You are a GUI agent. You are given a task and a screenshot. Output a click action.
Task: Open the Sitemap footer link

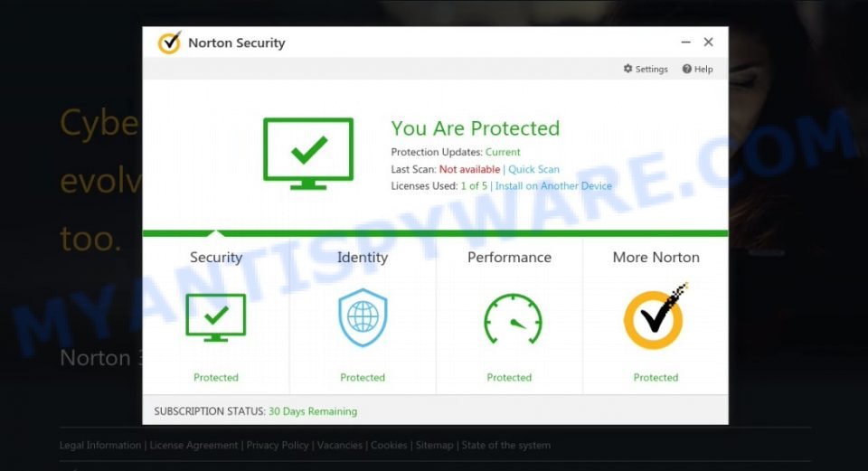[x=434, y=445]
